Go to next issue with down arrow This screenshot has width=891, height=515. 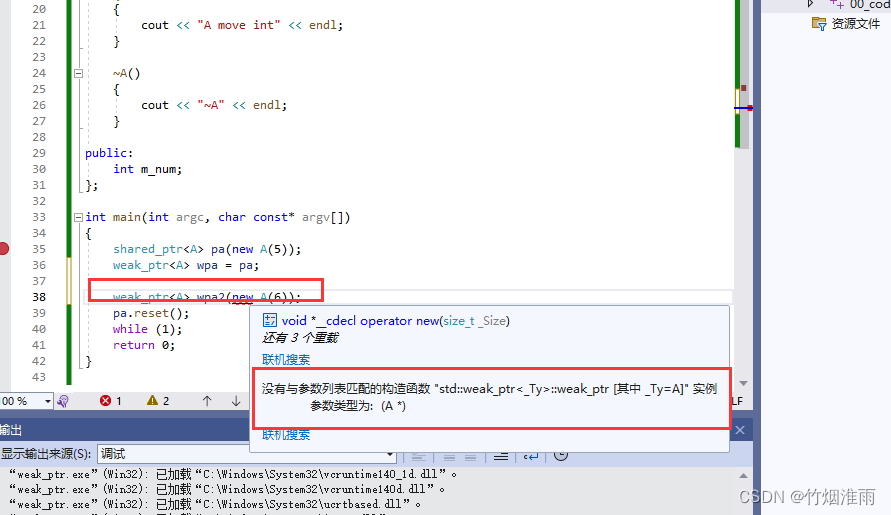point(236,401)
